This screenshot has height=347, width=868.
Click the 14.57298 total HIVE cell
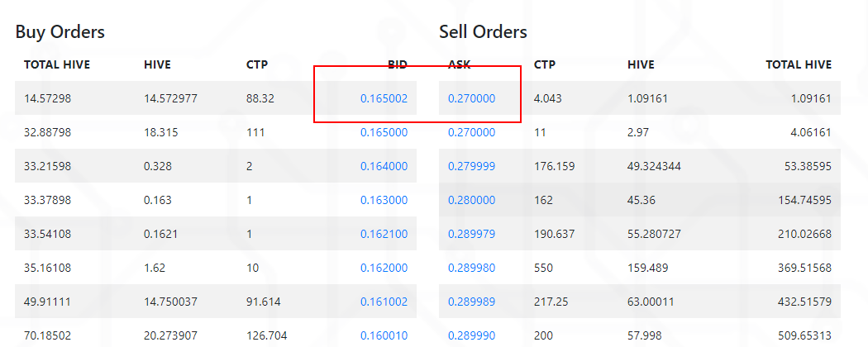coord(48,98)
